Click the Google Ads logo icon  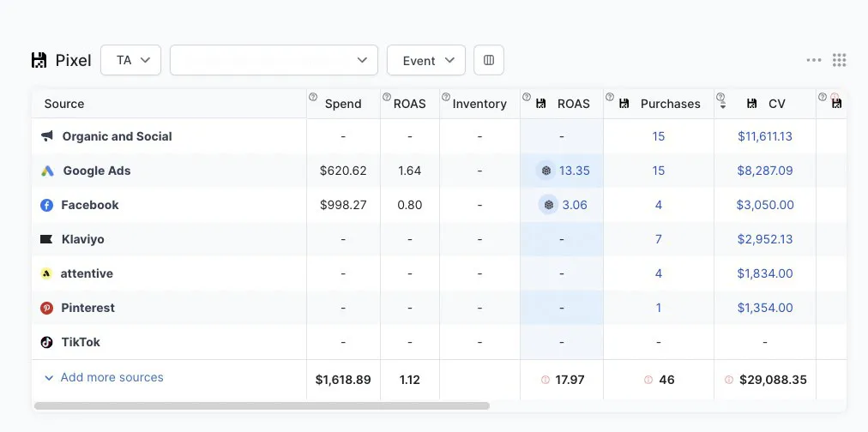[47, 171]
